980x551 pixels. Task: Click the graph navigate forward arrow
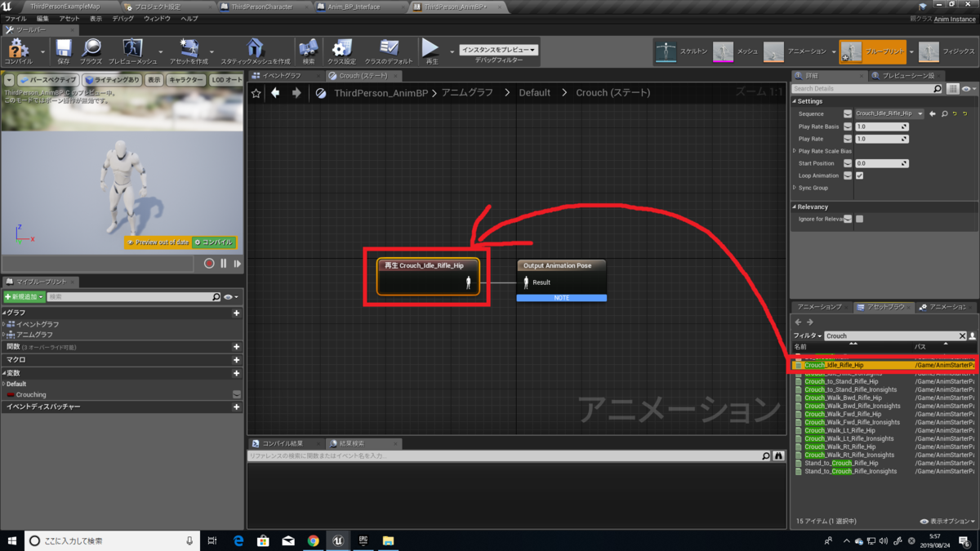296,93
